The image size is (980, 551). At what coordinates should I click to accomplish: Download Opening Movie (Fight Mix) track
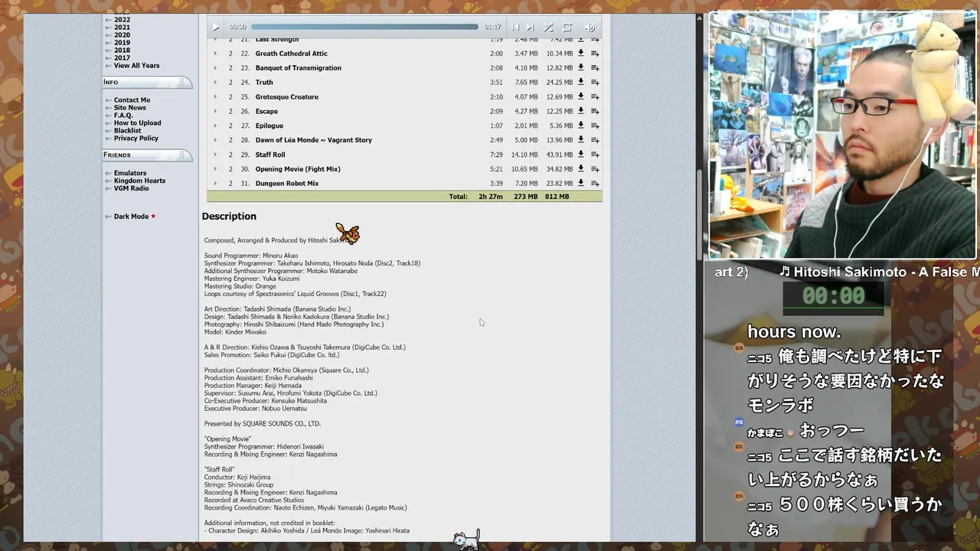(581, 168)
